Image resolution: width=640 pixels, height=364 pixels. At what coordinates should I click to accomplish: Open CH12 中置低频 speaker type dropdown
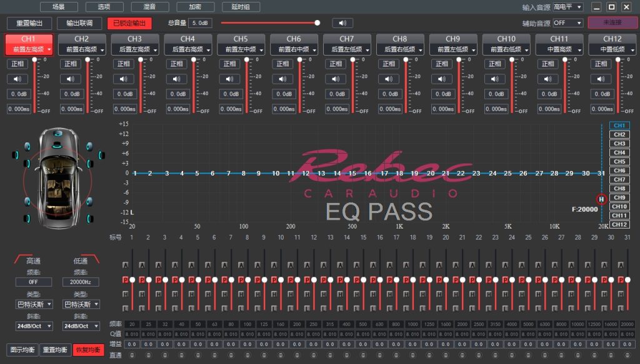pos(612,49)
